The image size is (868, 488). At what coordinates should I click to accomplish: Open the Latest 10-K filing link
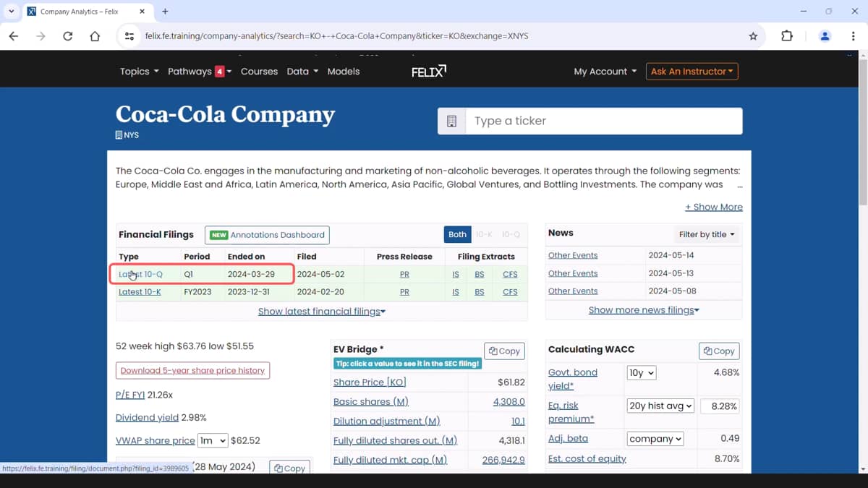pyautogui.click(x=140, y=292)
